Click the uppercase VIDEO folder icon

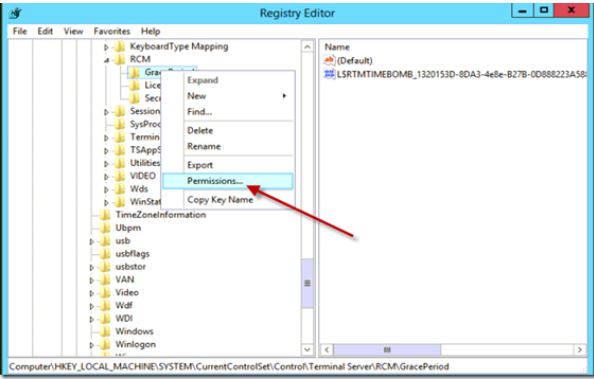coord(120,176)
